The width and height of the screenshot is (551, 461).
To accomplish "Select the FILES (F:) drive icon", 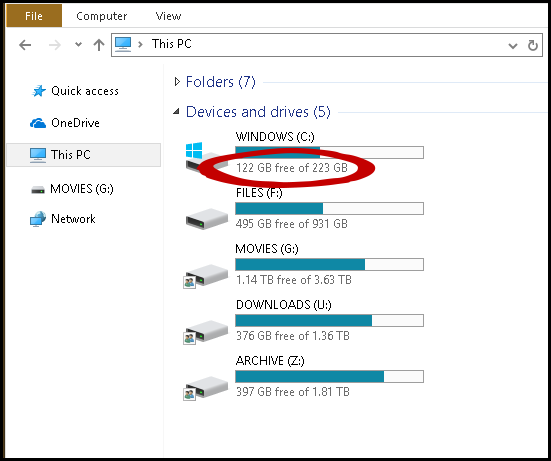I will pos(207,219).
